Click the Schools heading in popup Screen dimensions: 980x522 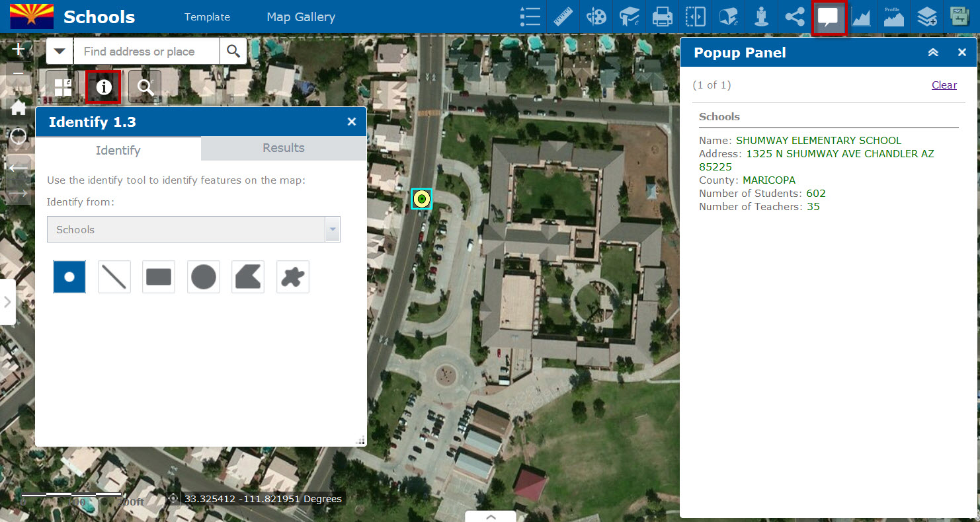tap(719, 116)
